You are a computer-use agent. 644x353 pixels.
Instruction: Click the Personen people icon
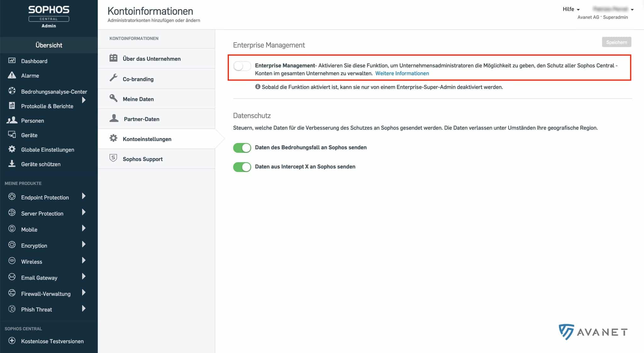[x=12, y=120]
